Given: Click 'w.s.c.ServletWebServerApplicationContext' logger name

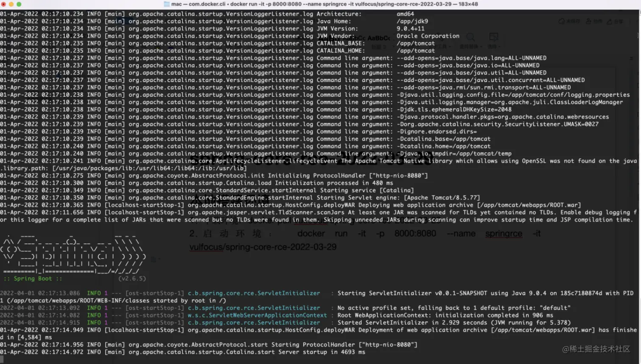Looking at the screenshot, I should [x=257, y=315].
